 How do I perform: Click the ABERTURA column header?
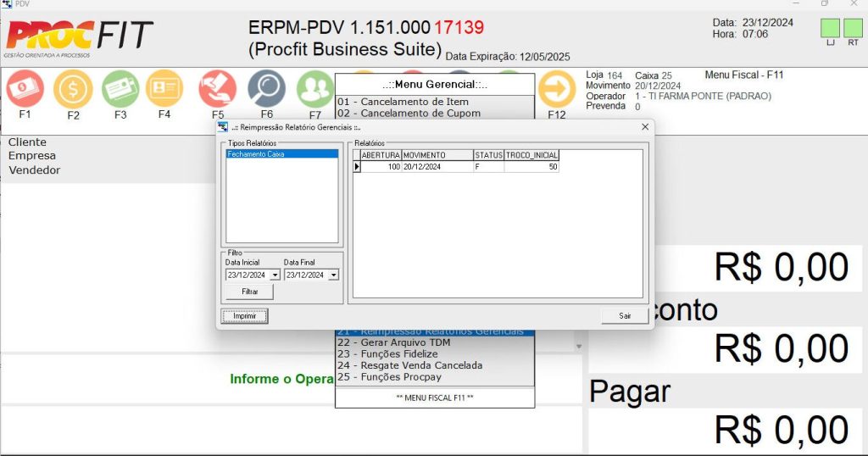381,155
